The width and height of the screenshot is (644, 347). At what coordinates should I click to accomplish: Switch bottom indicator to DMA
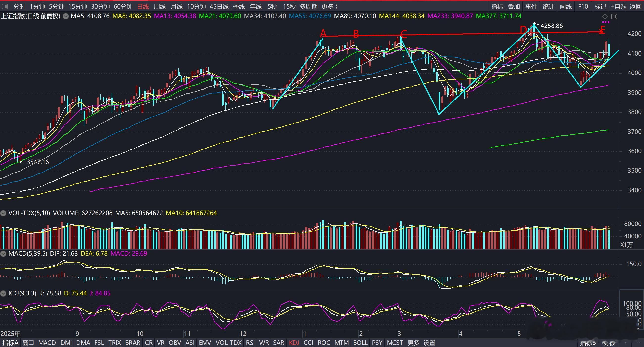tap(83, 343)
